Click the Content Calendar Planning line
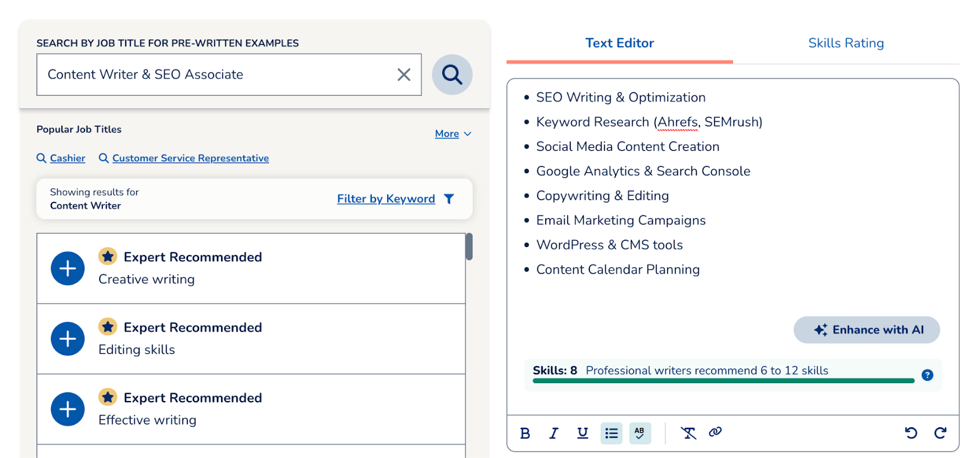980x458 pixels. pos(617,269)
